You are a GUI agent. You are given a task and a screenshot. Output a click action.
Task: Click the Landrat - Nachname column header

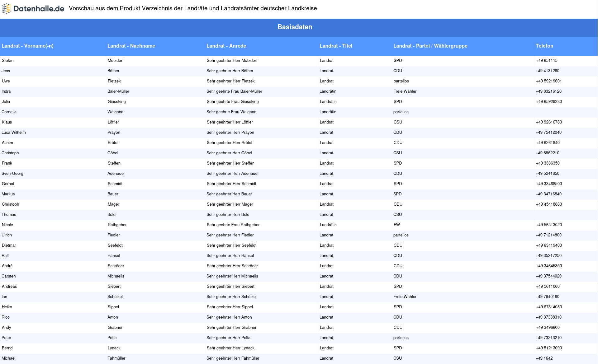pyautogui.click(x=131, y=46)
